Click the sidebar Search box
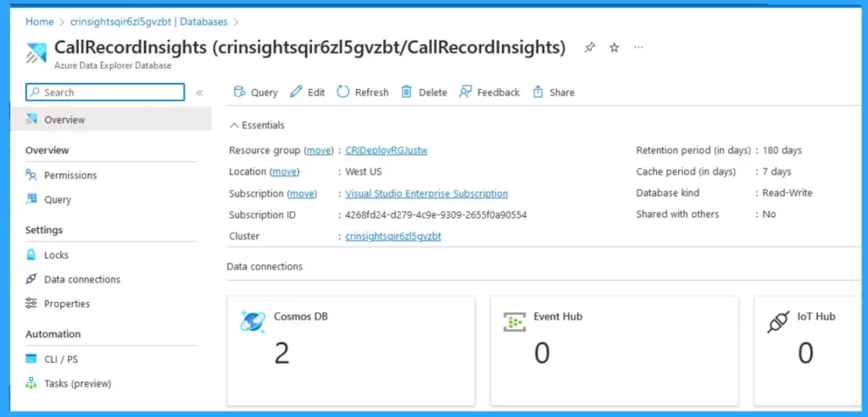Viewport: 868px width, 417px height. point(105,92)
